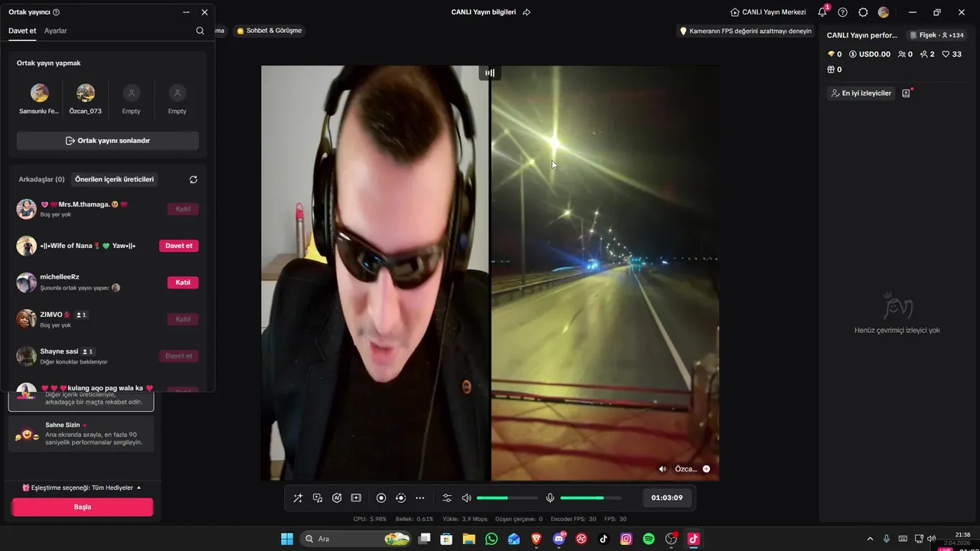Refresh the suggested creators list
The image size is (980, 551).
193,179
